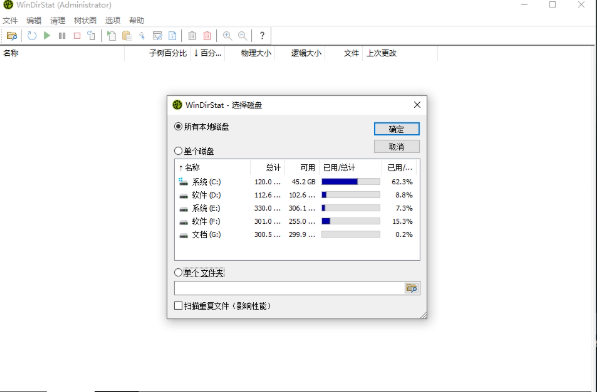The width and height of the screenshot is (597, 392).
Task: Enable the 扫描重复文件 checkbox
Action: 178,306
